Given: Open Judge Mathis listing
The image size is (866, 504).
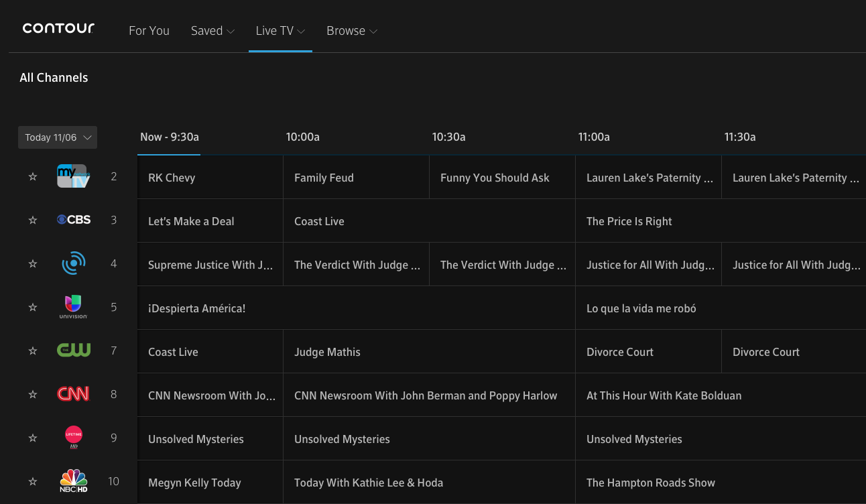Looking at the screenshot, I should 430,352.
